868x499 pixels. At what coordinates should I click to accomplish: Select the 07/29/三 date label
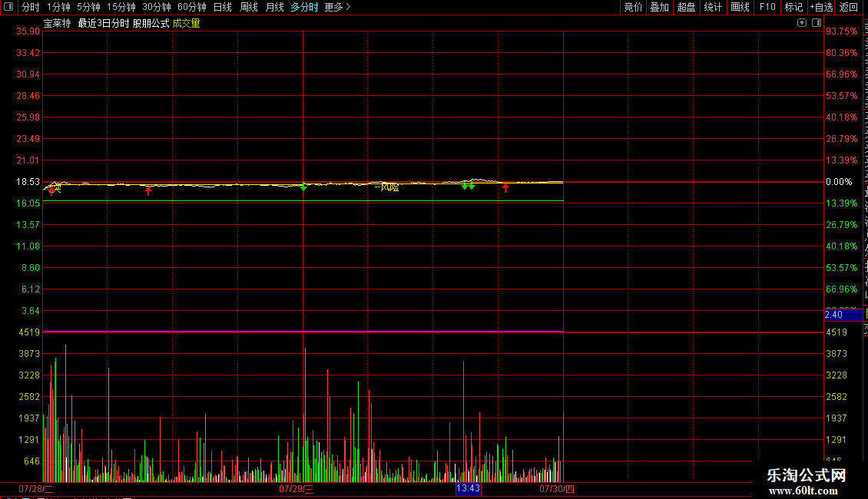click(x=297, y=489)
